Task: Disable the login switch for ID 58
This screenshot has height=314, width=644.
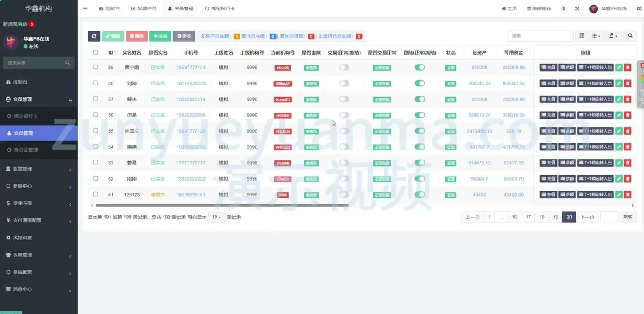Action: 420,83
